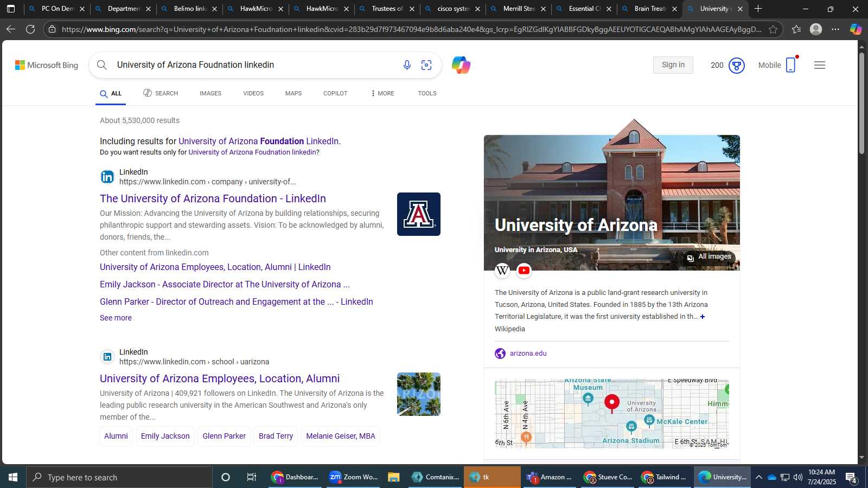Click the search magnifier icon in Bing box

tap(102, 65)
